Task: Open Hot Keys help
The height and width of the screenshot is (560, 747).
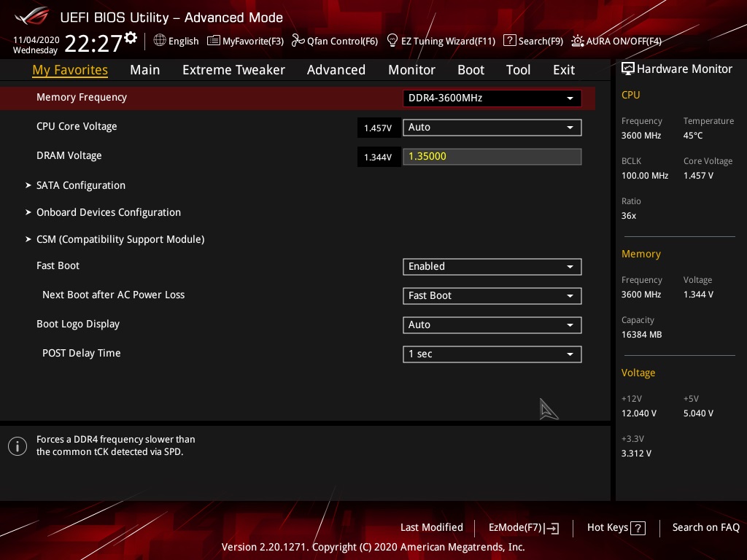Action: tap(616, 528)
